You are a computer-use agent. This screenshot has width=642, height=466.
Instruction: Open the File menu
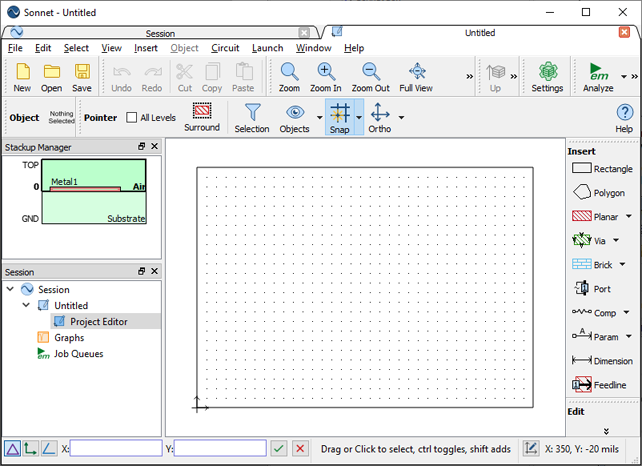coord(15,48)
